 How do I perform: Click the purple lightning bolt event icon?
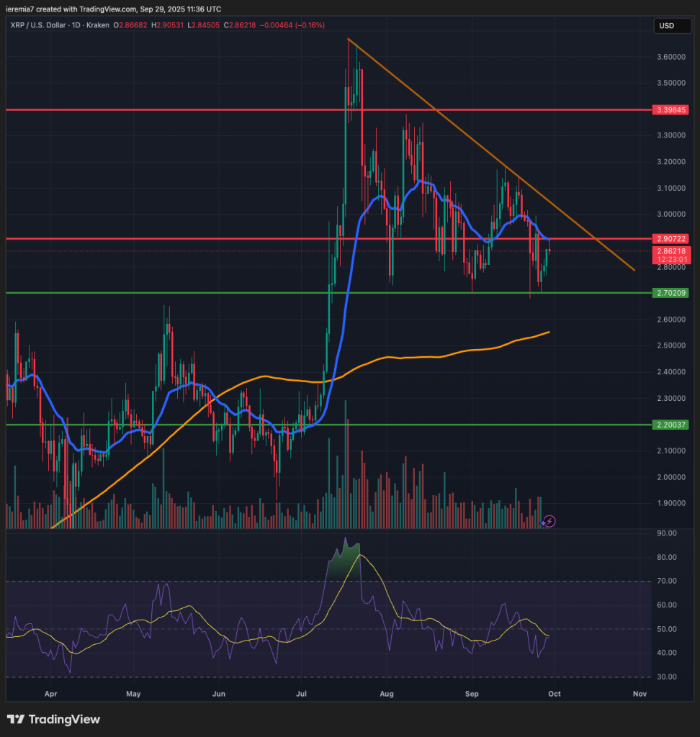[549, 520]
